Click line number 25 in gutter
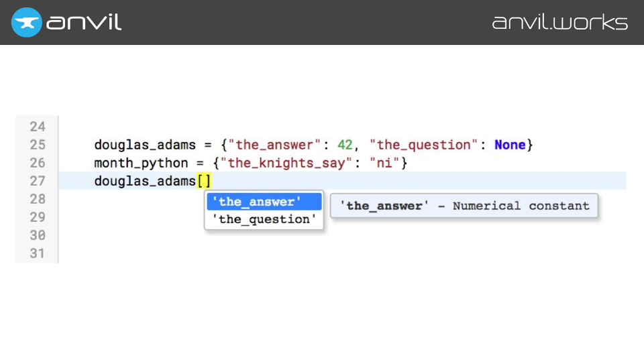 pos(38,145)
